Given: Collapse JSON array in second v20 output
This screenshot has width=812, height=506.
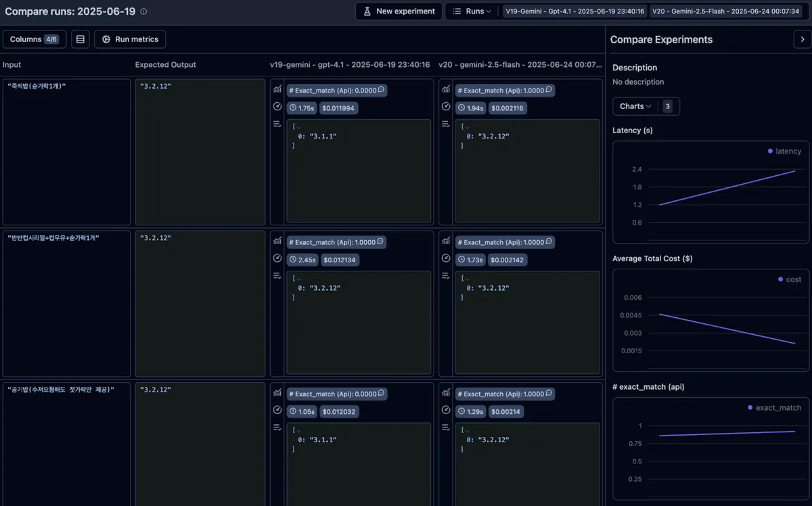Looking at the screenshot, I should (466, 278).
